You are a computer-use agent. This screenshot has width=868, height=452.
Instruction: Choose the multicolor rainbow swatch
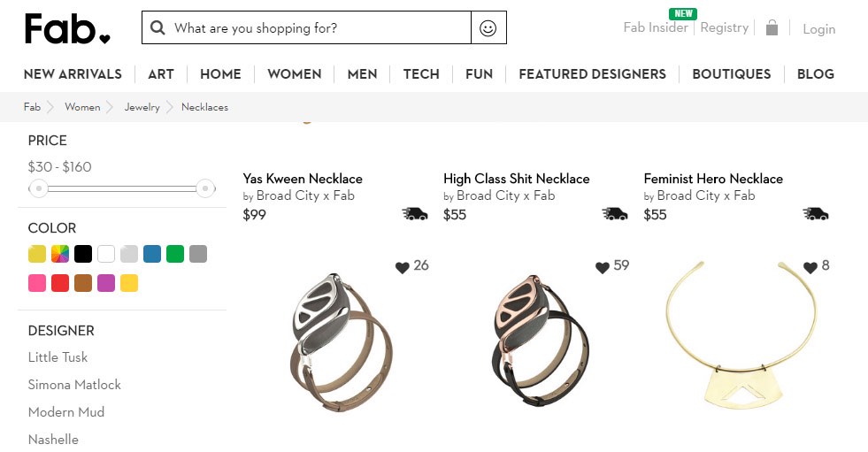click(60, 255)
